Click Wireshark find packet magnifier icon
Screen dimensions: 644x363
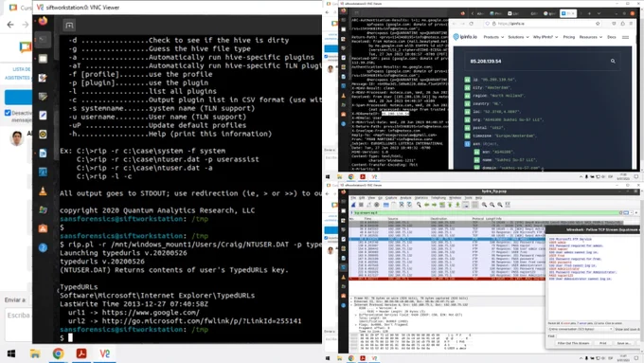click(x=419, y=205)
